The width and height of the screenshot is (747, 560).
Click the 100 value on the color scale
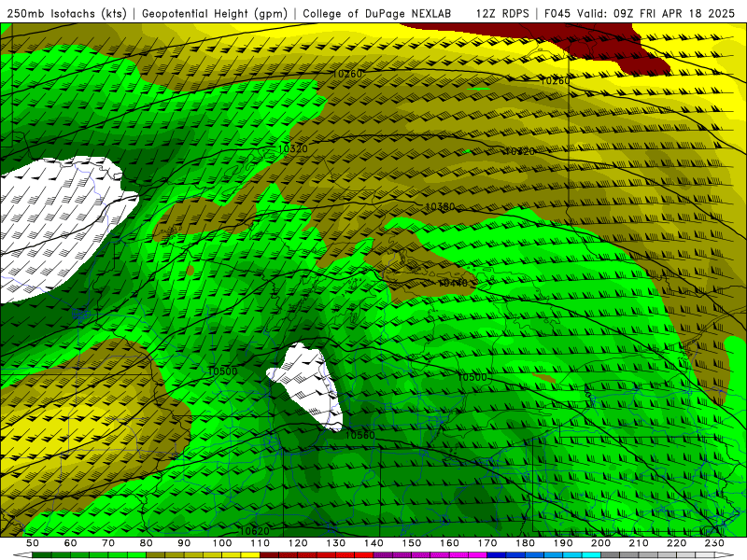click(222, 543)
